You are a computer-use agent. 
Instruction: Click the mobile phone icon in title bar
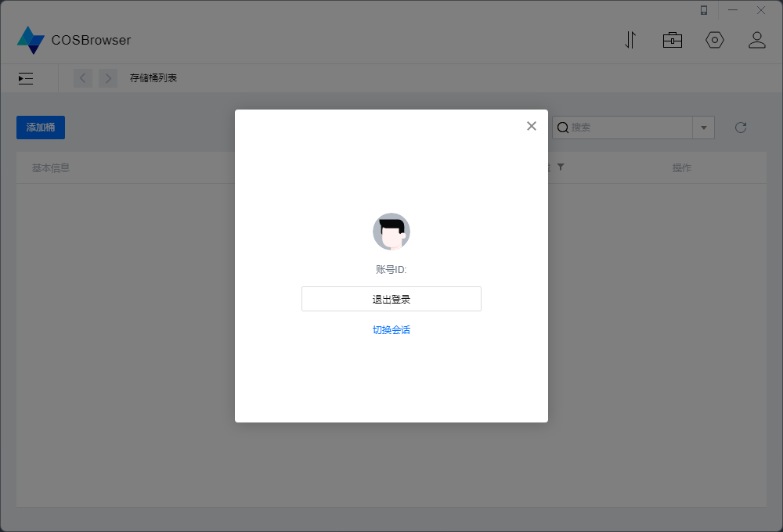[703, 10]
